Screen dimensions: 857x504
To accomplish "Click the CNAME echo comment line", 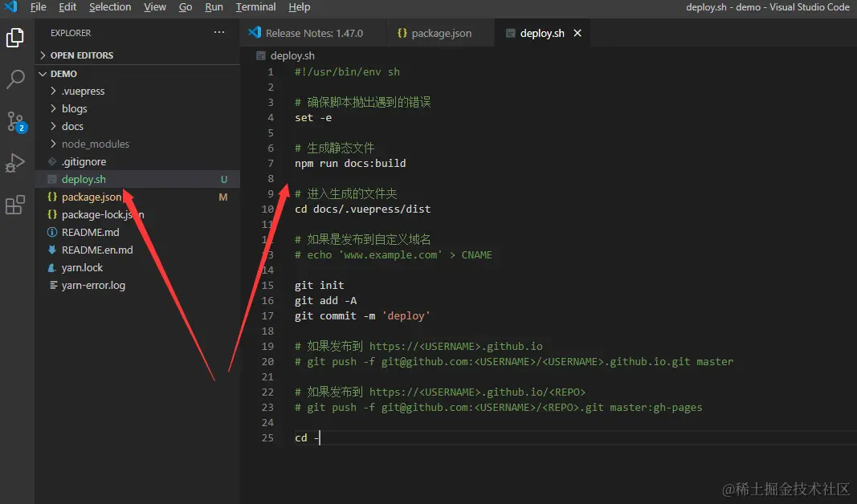I will 394,255.
